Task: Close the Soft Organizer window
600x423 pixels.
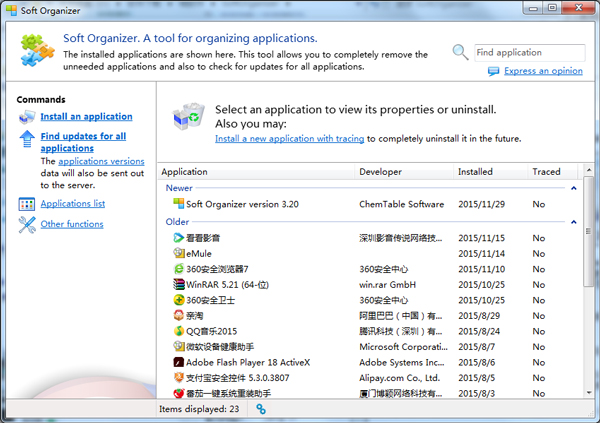Action: tap(579, 8)
